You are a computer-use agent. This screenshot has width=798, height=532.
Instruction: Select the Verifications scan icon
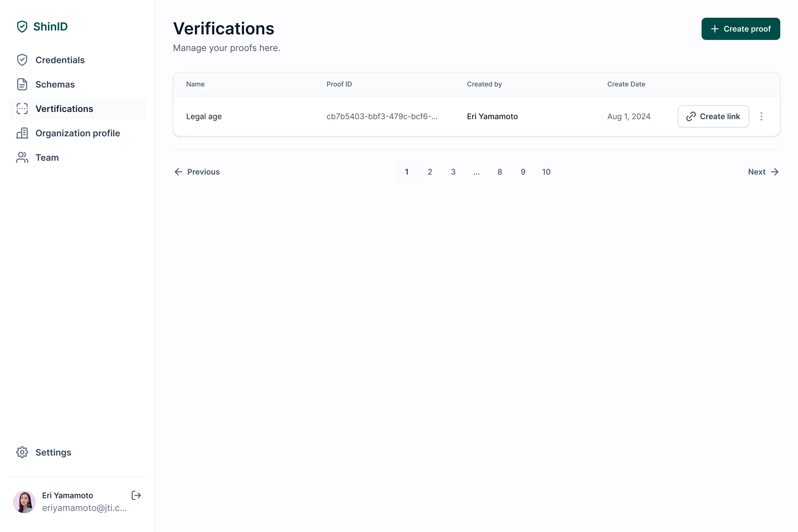22,109
